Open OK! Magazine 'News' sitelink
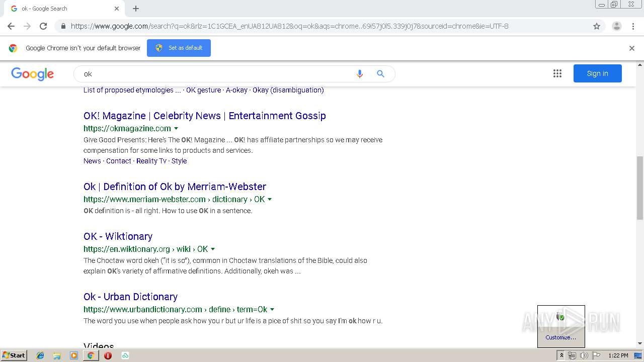The height and width of the screenshot is (362, 644). (92, 161)
